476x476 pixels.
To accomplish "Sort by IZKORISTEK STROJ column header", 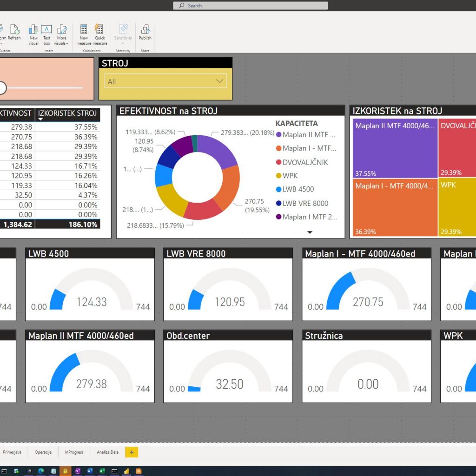I will click(x=67, y=113).
